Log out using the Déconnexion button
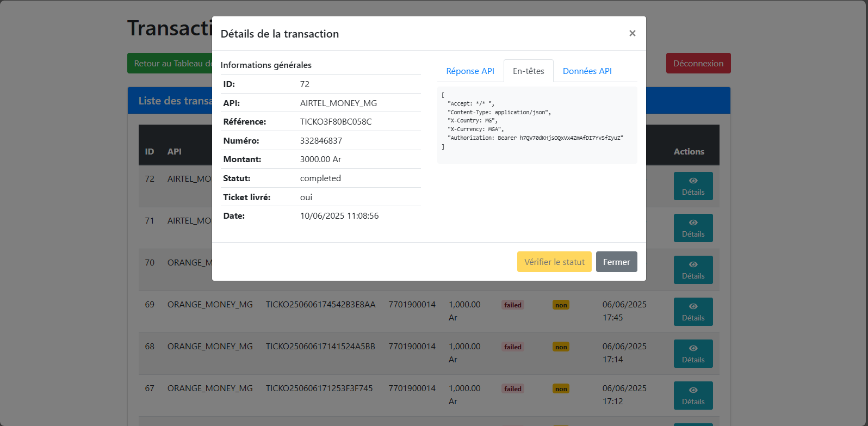The width and height of the screenshot is (868, 426). pos(698,63)
